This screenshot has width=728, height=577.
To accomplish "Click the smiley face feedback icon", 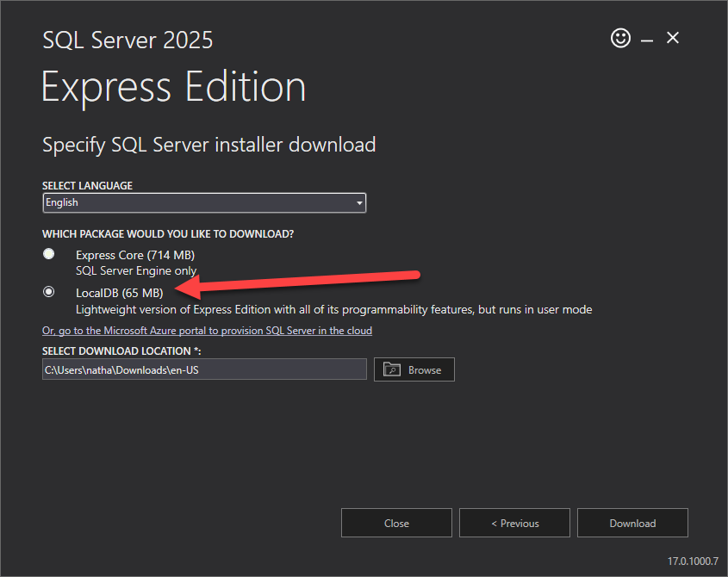I will pyautogui.click(x=620, y=38).
